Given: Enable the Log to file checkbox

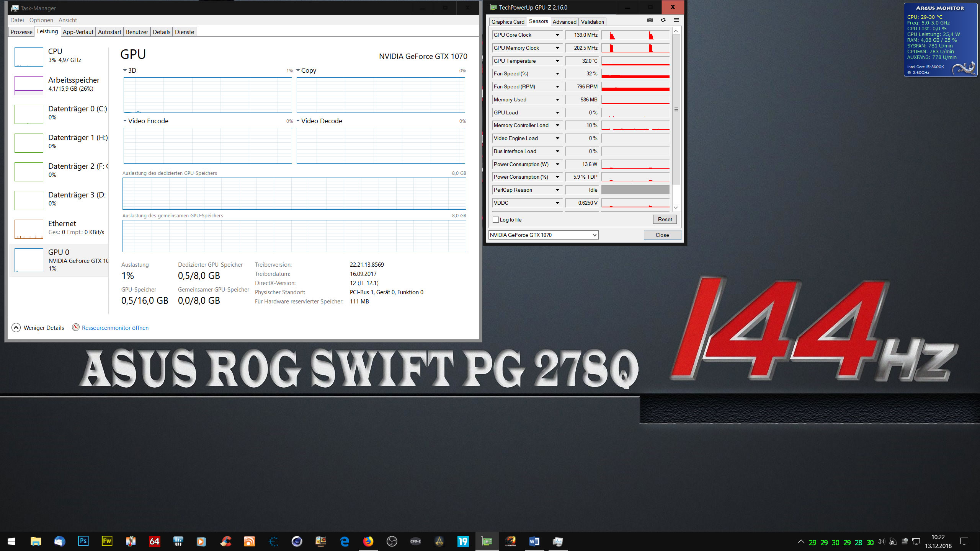Looking at the screenshot, I should tap(496, 220).
